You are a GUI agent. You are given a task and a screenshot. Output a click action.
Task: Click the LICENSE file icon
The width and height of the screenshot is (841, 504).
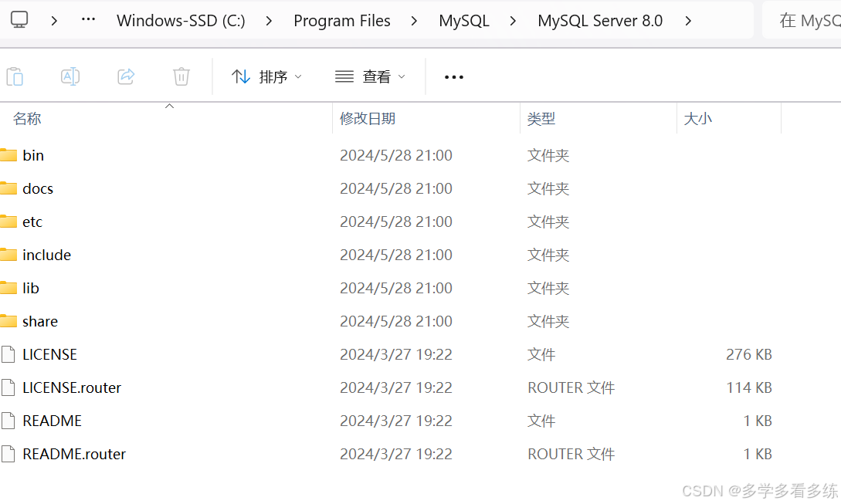tap(8, 354)
